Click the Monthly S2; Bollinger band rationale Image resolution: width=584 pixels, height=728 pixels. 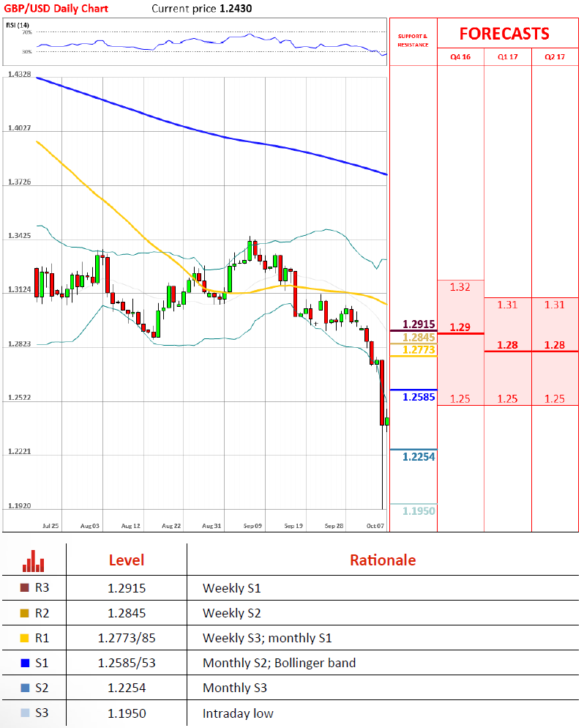[x=280, y=663]
